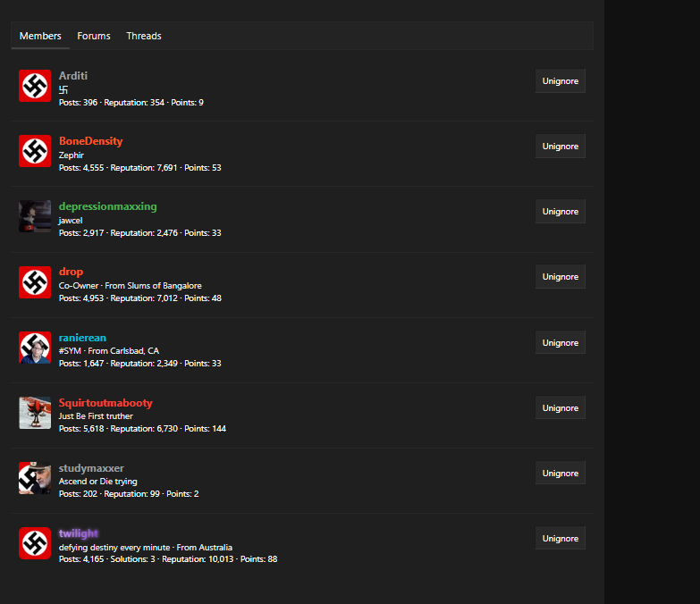Click the avatar next to twilight

coord(35,543)
